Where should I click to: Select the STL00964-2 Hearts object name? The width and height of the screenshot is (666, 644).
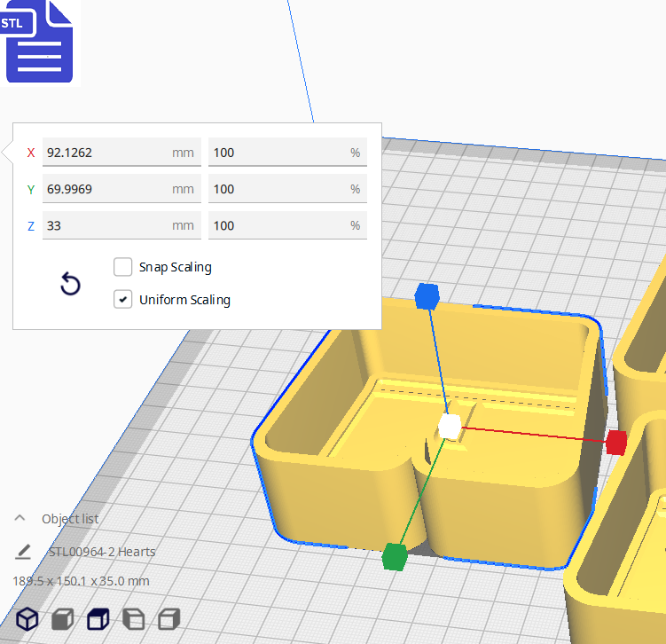click(102, 552)
